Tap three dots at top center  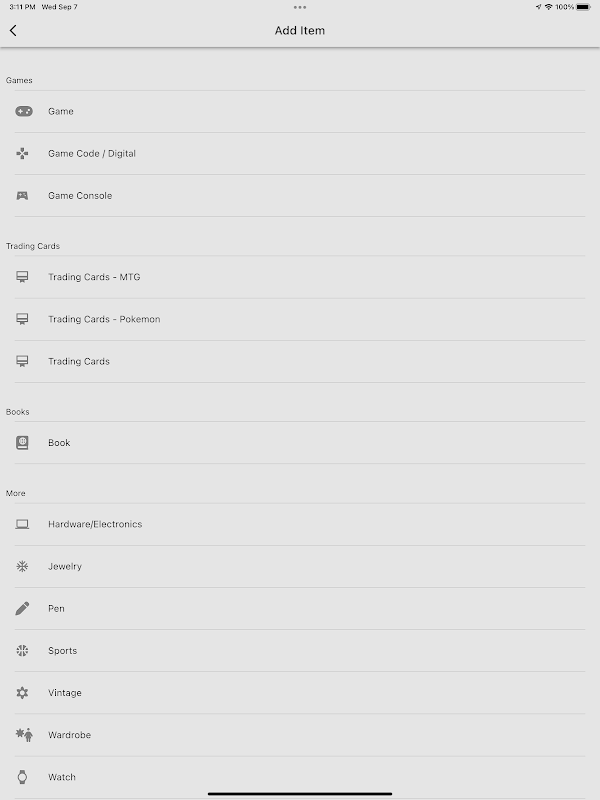point(300,7)
